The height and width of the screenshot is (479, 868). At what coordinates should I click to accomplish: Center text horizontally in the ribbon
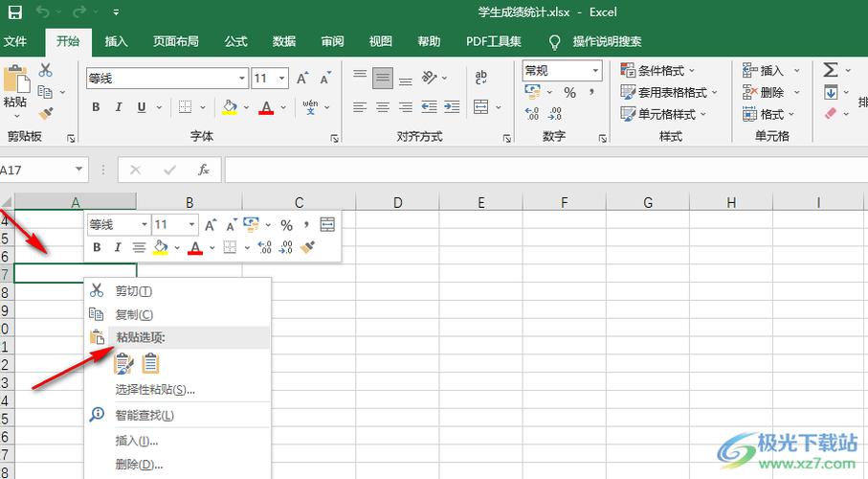coord(383,107)
